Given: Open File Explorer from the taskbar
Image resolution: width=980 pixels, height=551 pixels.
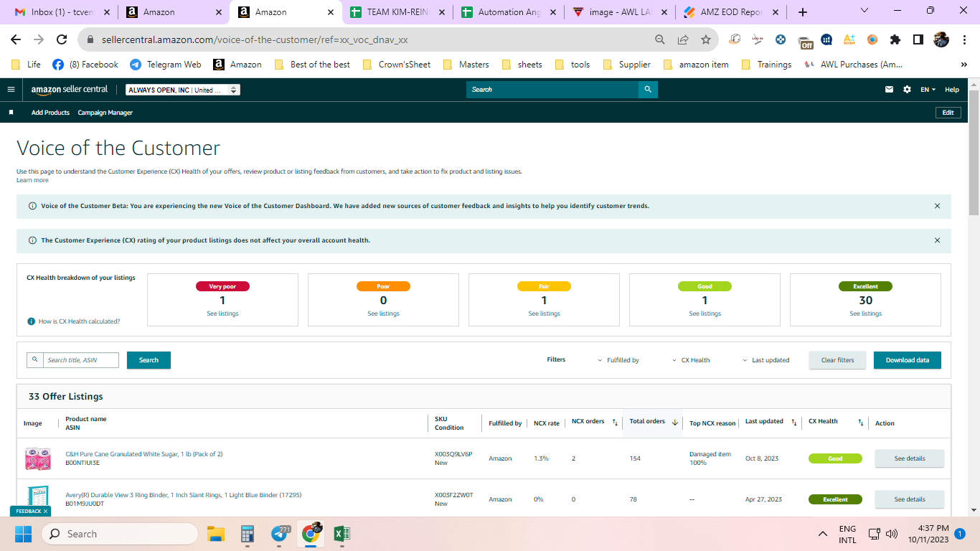Looking at the screenshot, I should [216, 534].
